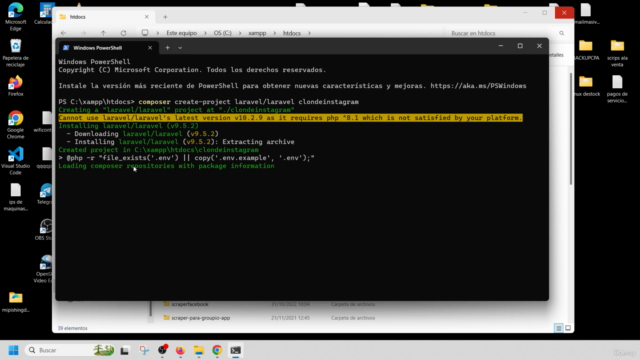Click xampp breadcrumb segment

(x=257, y=33)
